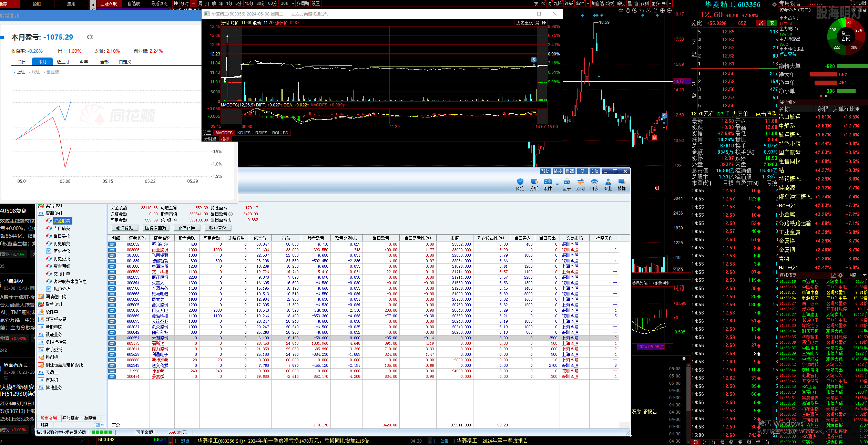
Task: Click the hand pan tool above K-line chart
Action: (628, 11)
